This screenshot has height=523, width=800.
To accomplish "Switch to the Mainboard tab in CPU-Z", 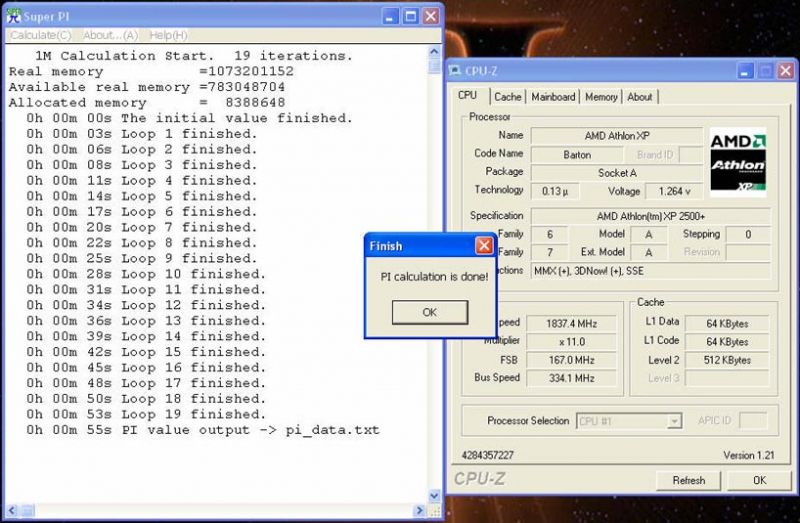I will point(553,97).
